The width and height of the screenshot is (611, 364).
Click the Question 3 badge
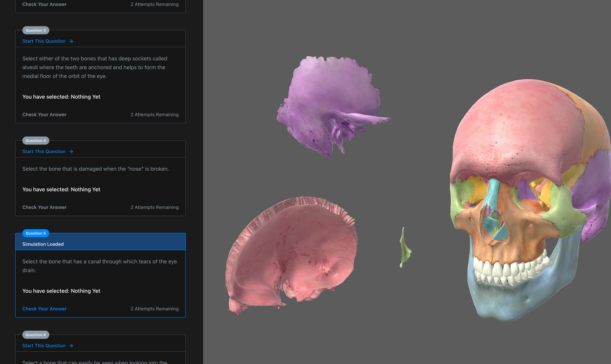[36, 30]
